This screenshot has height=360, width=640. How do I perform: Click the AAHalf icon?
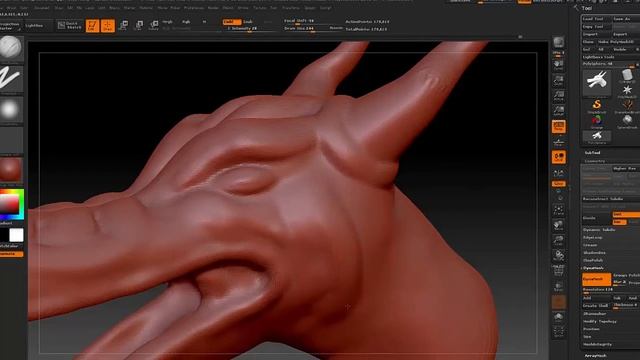pos(558,111)
